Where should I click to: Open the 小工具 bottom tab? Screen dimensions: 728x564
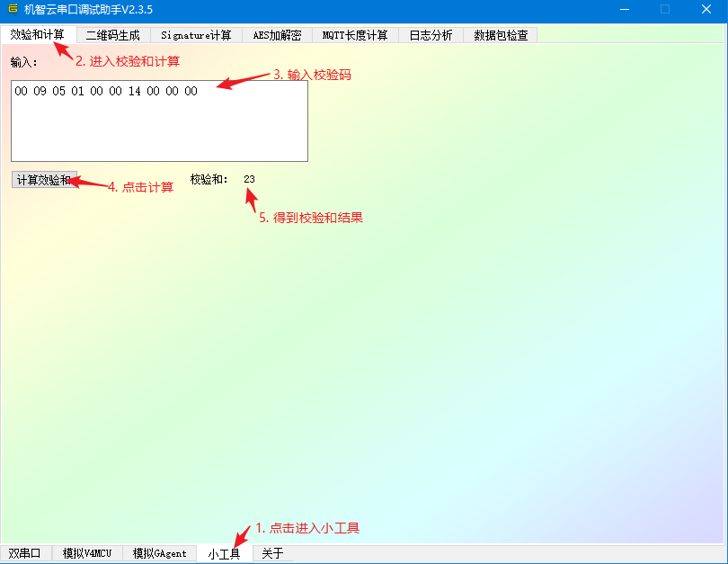224,553
